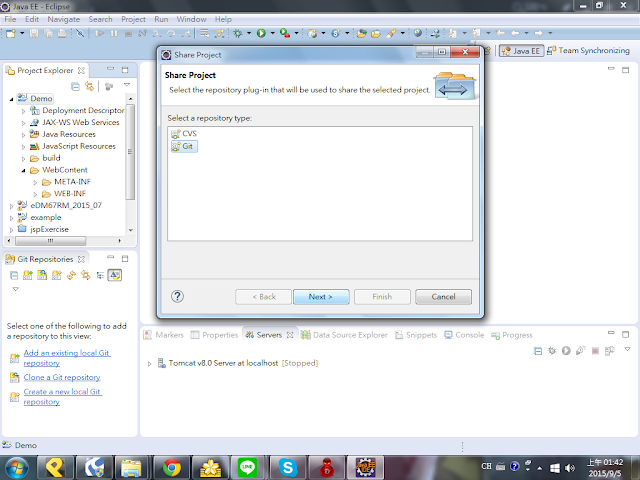Switch to the Properties tab
This screenshot has width=640, height=480.
pyautogui.click(x=215, y=335)
